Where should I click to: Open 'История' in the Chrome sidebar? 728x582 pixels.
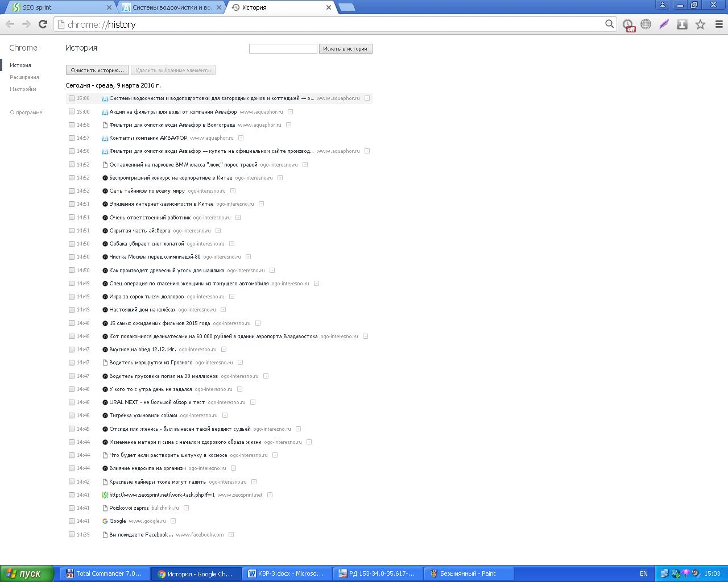tap(20, 65)
